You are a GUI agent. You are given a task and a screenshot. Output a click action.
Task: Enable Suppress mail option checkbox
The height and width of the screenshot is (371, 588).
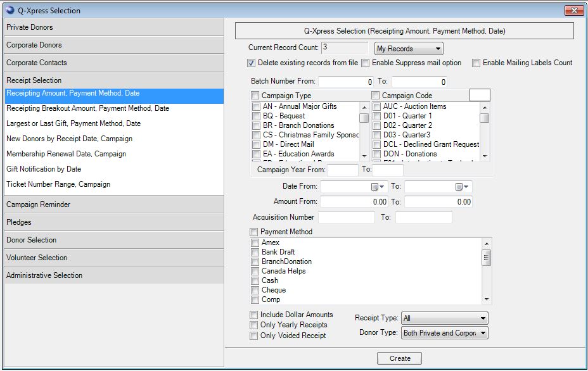tap(365, 63)
